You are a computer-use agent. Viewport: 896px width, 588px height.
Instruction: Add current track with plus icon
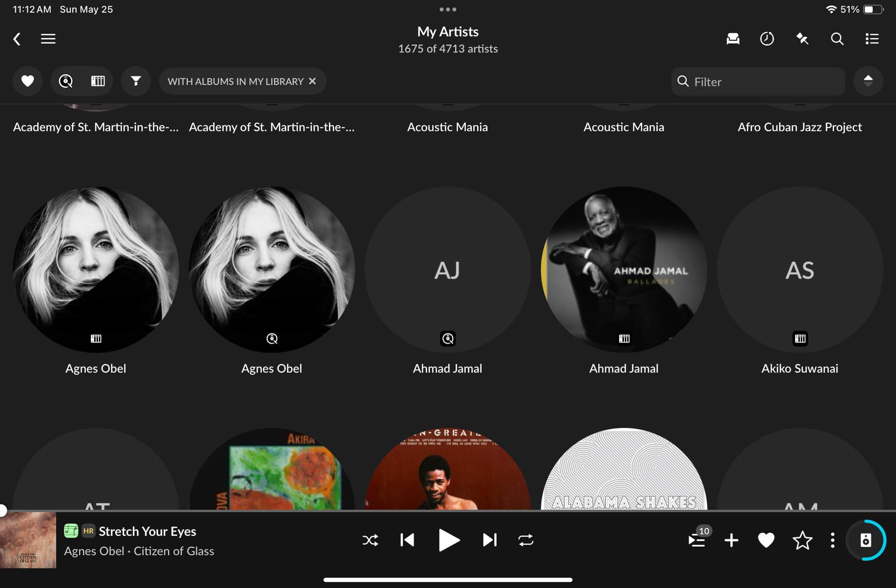tap(731, 540)
